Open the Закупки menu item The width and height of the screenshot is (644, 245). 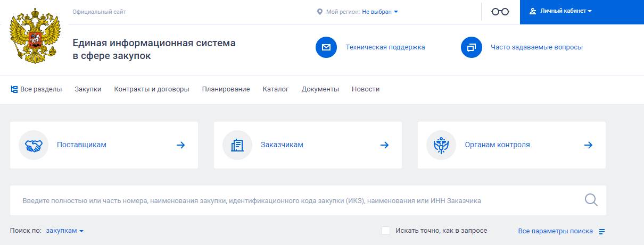point(88,89)
